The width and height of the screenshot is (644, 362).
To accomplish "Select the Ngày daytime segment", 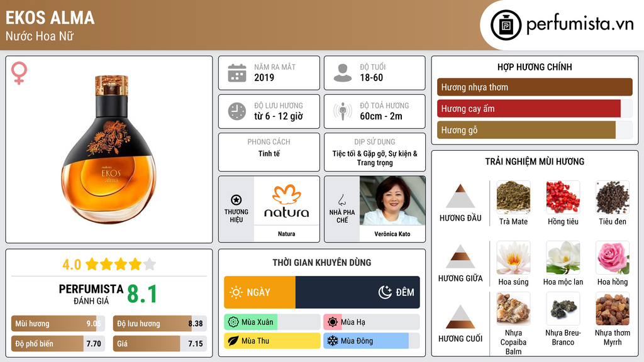I will pos(260,292).
